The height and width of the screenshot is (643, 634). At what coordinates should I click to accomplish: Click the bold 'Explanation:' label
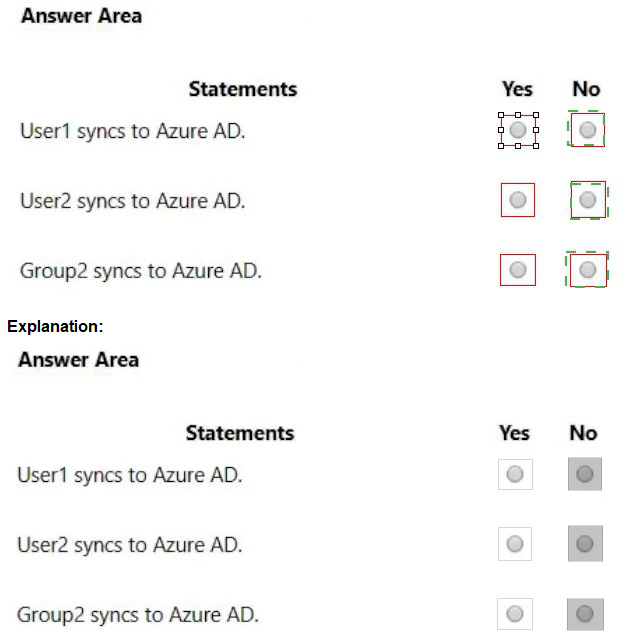point(55,326)
